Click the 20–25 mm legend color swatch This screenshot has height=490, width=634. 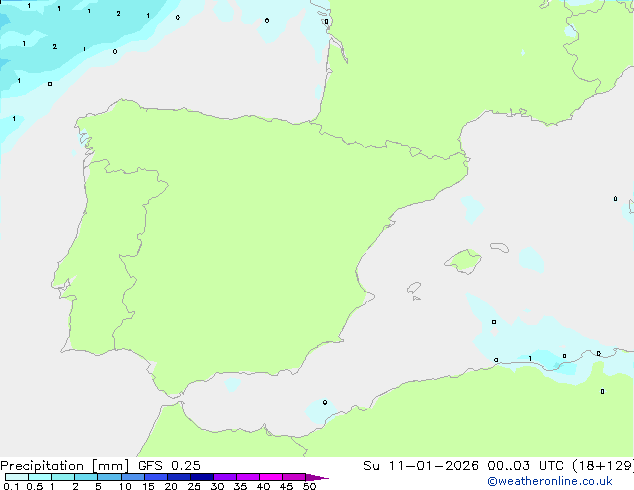coord(178,477)
